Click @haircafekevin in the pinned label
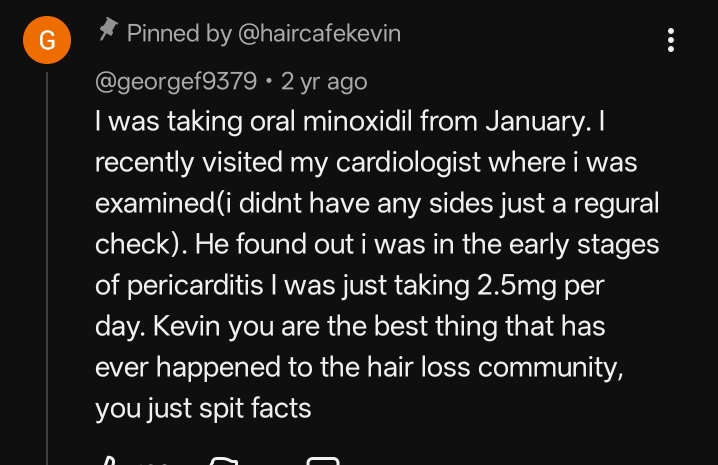 coord(318,33)
